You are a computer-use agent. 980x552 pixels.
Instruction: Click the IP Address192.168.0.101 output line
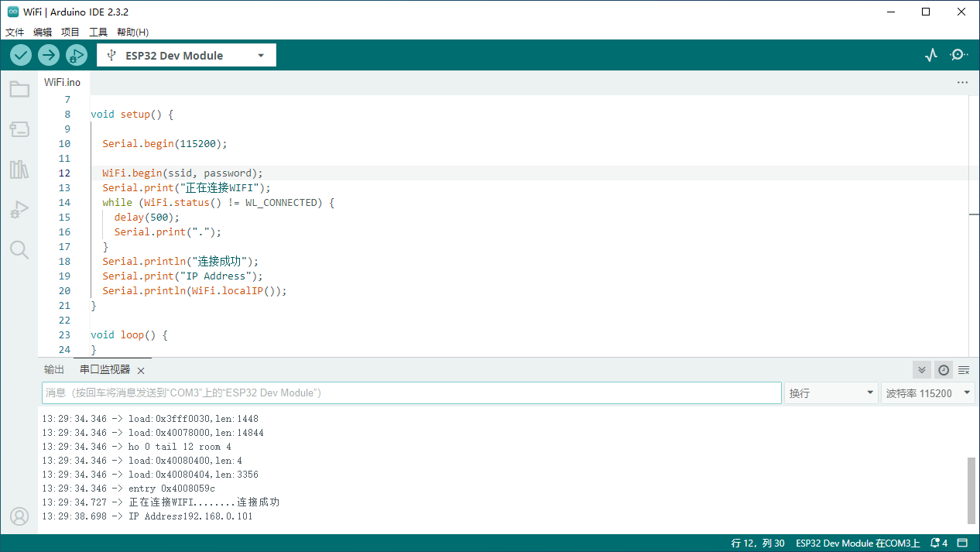click(x=147, y=516)
